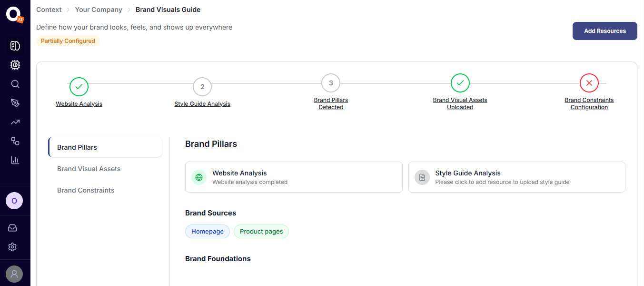The width and height of the screenshot is (644, 286).
Task: Select the pen tool icon in sidebar
Action: [x=15, y=103]
